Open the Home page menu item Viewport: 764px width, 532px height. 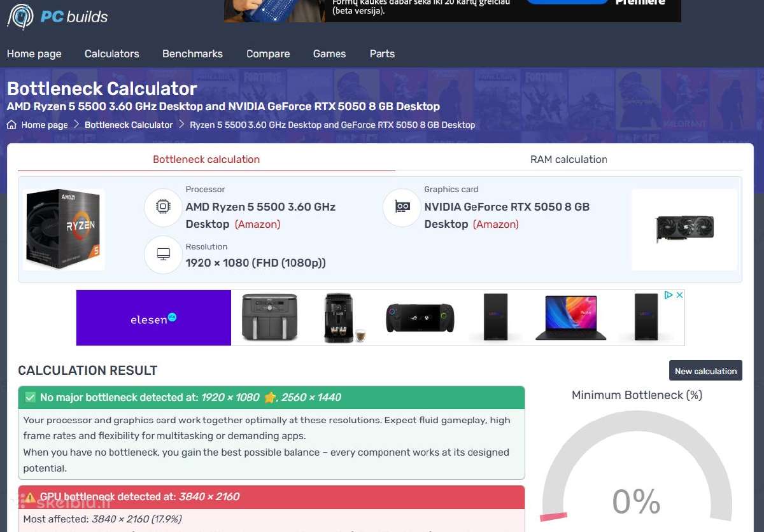[x=34, y=53]
